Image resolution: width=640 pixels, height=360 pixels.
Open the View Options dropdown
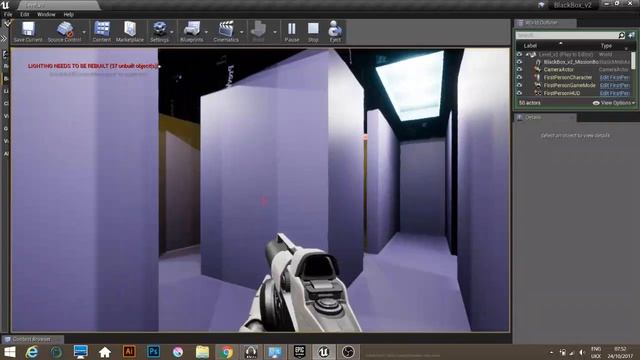coord(614,103)
